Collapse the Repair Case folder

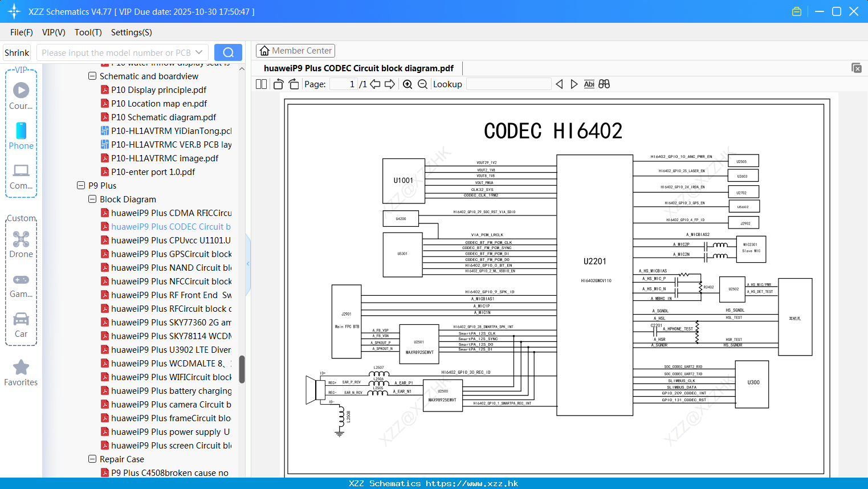pos(92,459)
